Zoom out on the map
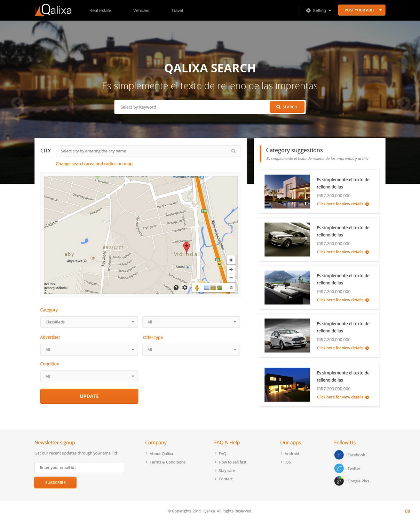 click(x=231, y=278)
